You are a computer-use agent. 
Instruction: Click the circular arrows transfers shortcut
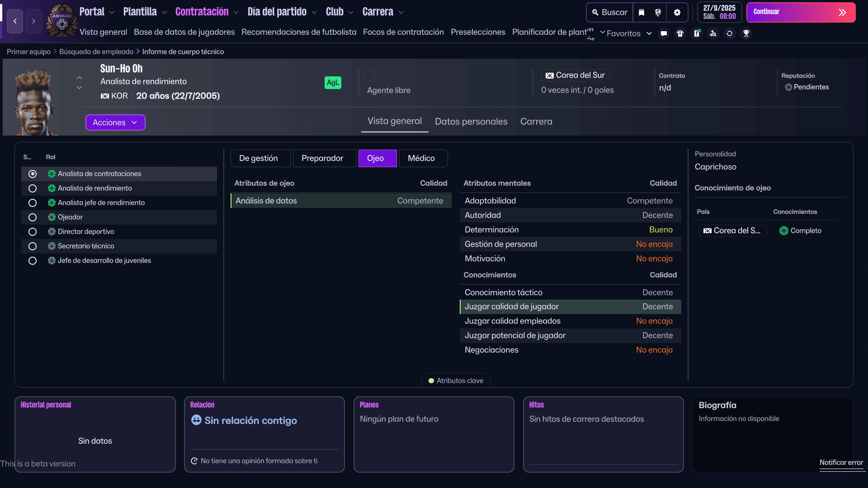(x=730, y=33)
